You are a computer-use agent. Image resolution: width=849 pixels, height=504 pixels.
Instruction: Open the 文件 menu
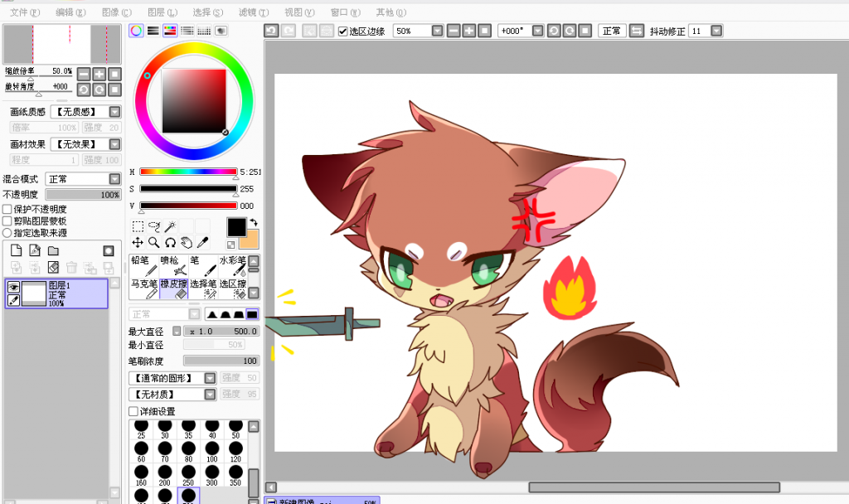(25, 12)
